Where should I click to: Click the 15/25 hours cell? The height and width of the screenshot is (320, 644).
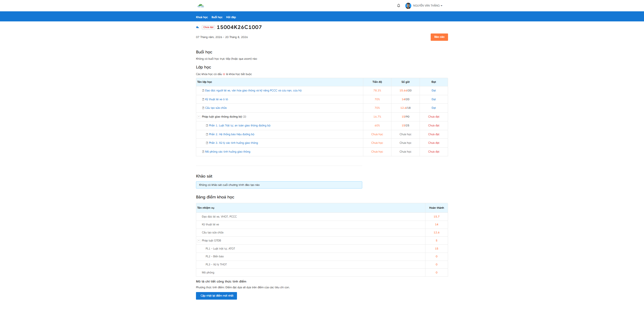(x=406, y=126)
